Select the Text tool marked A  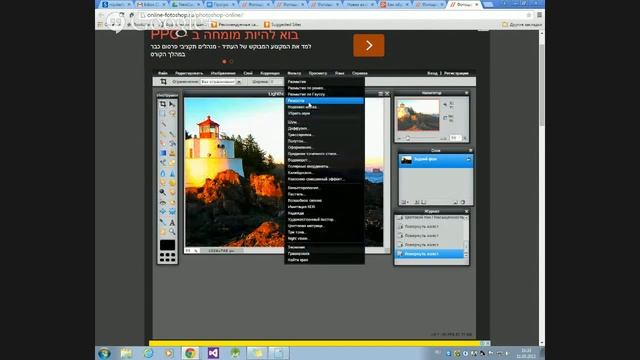coord(172,222)
